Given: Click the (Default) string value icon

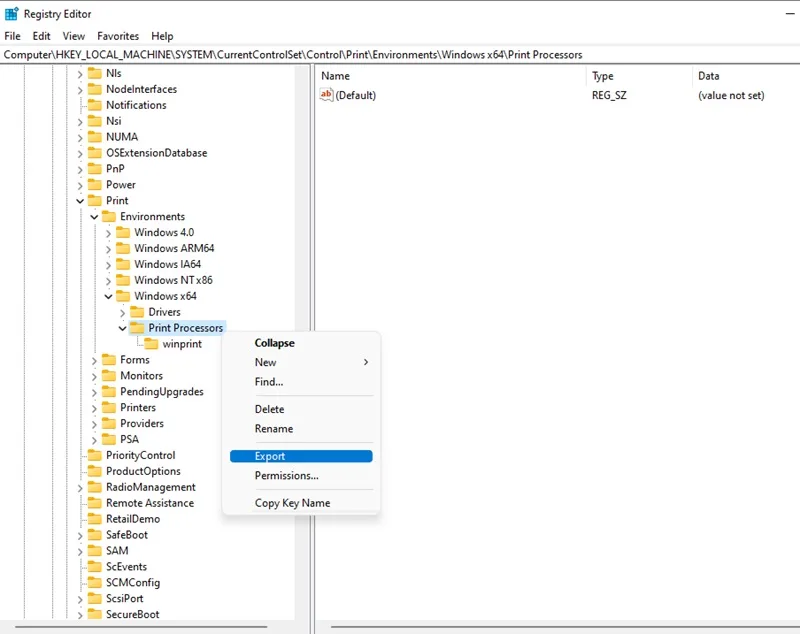Looking at the screenshot, I should (x=326, y=94).
